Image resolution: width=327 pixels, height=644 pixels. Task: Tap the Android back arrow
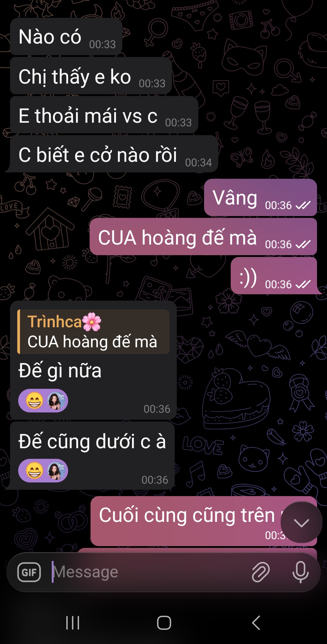[x=256, y=623]
